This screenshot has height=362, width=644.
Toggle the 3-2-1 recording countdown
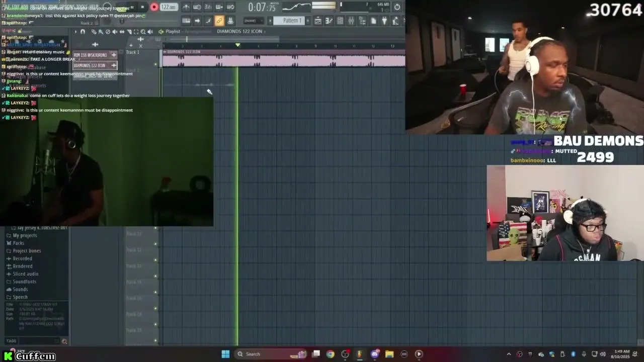click(x=208, y=7)
